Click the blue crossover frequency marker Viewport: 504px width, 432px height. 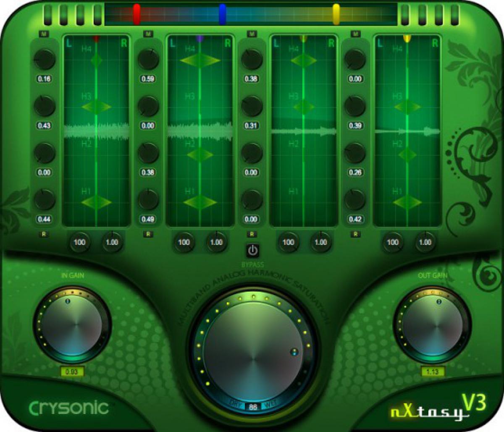coord(222,14)
